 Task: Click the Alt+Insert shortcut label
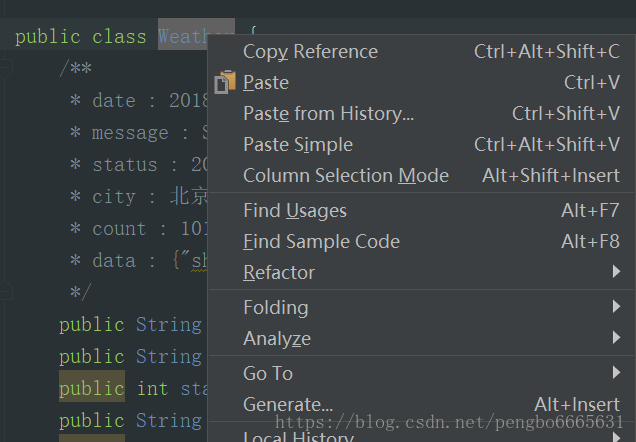(577, 404)
